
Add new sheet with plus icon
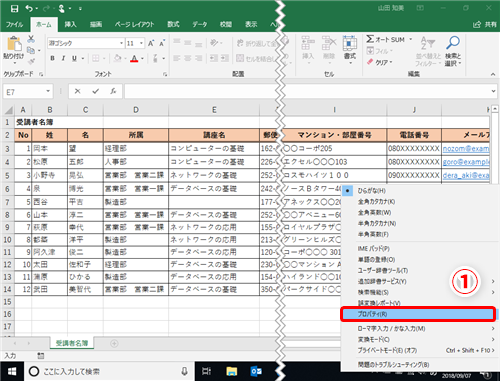click(x=114, y=343)
